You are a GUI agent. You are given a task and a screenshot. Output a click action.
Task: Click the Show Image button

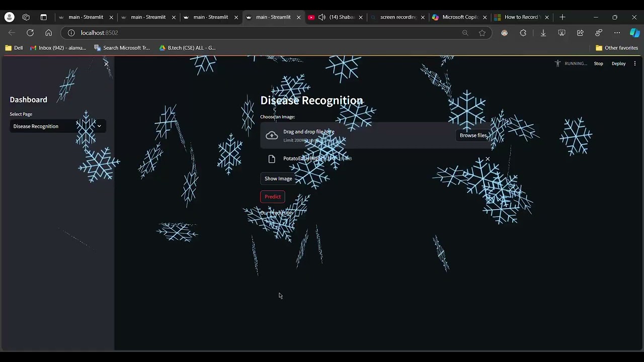click(278, 178)
